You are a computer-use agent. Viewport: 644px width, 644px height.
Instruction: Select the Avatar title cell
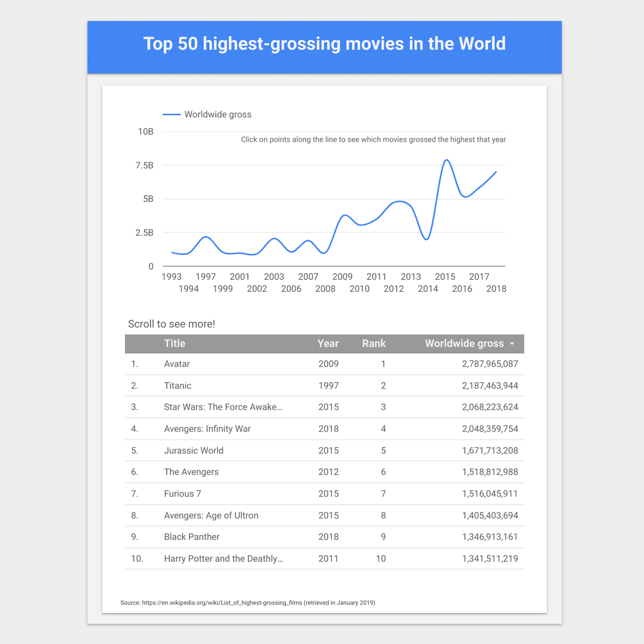(x=177, y=364)
